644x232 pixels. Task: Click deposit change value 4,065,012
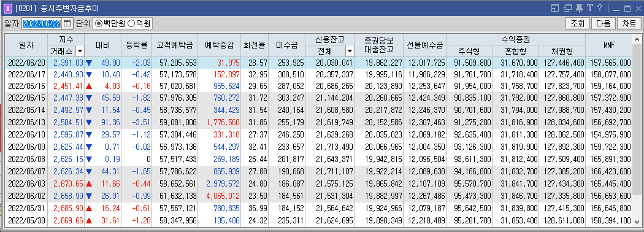(x=223, y=196)
